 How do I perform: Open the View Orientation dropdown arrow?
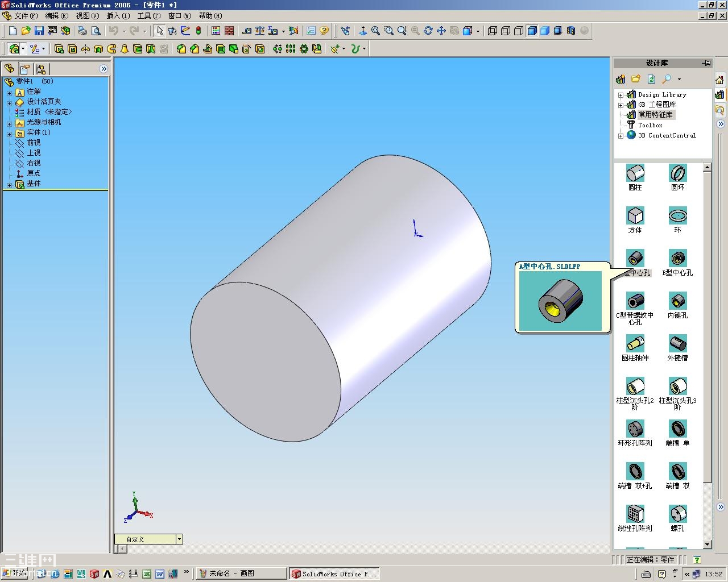(478, 31)
